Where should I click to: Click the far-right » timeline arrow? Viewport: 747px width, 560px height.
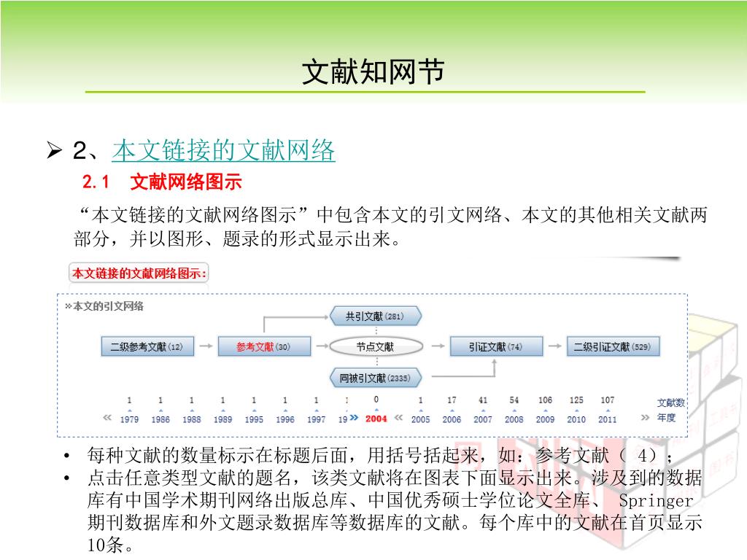pos(645,418)
